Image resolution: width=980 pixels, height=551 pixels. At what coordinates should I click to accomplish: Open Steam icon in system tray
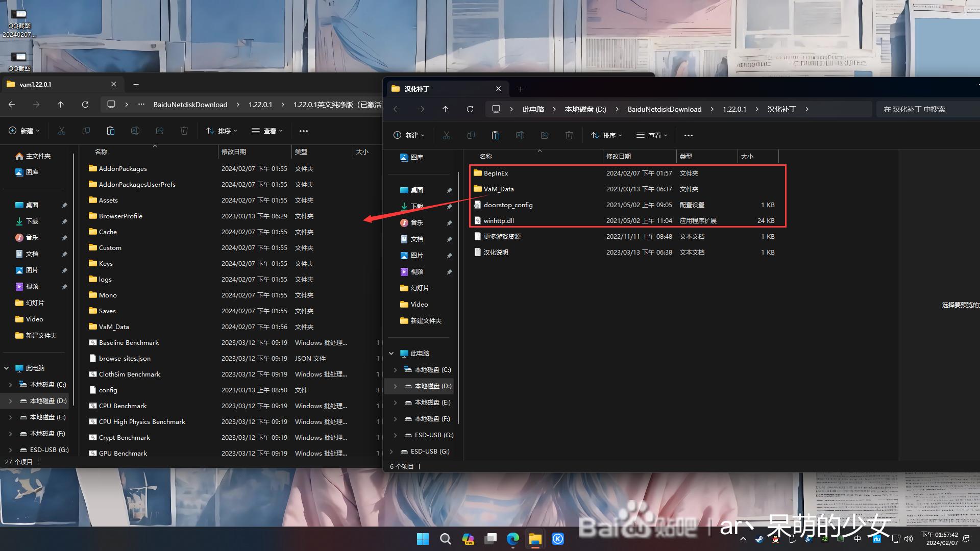coord(759,539)
